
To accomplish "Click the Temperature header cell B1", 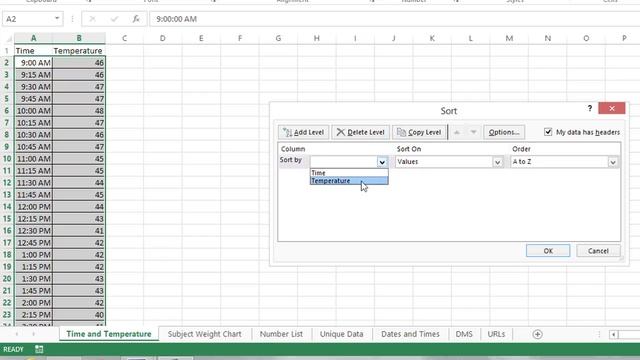I will coord(79,51).
